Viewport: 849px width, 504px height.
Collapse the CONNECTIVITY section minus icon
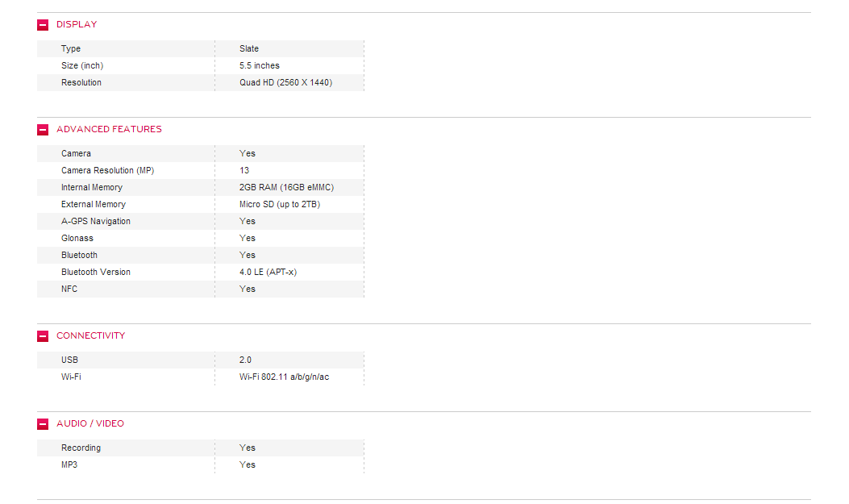coord(43,336)
